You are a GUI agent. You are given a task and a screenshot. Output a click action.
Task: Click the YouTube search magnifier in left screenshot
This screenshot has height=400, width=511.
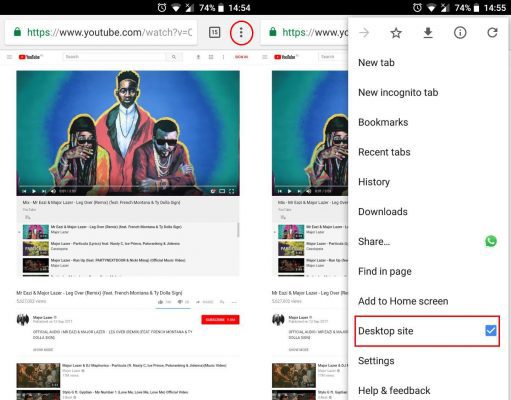pyautogui.click(x=174, y=57)
